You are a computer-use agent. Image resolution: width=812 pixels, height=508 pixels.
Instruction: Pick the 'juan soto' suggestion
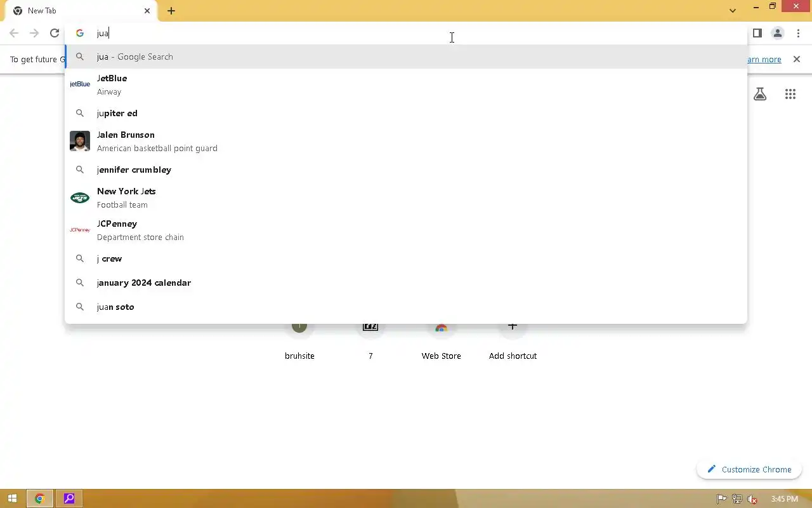(x=406, y=307)
